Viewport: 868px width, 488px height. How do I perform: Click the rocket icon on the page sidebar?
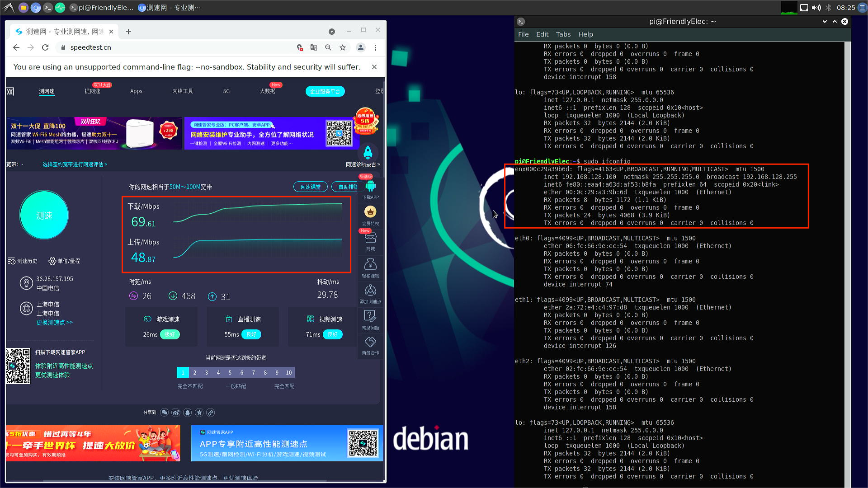[368, 153]
